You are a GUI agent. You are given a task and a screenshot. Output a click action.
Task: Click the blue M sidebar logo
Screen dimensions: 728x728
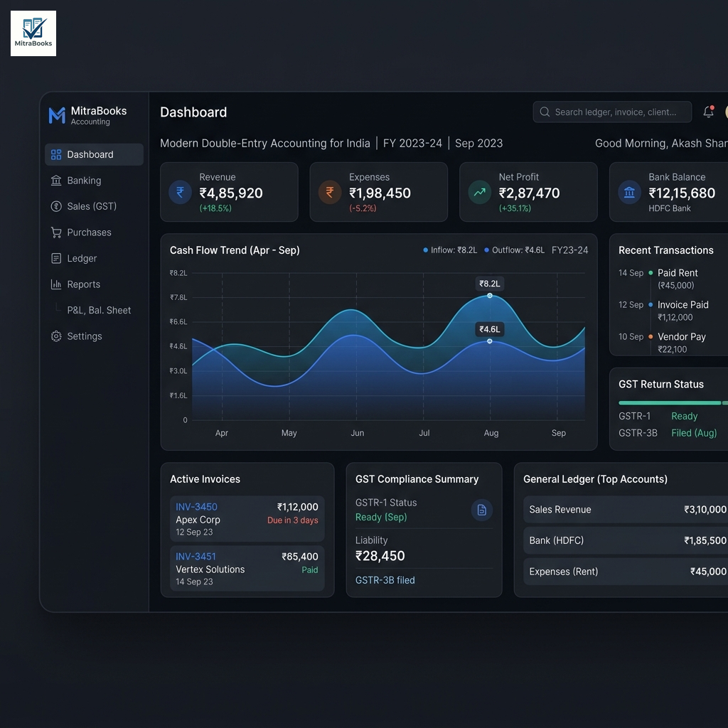tap(57, 115)
